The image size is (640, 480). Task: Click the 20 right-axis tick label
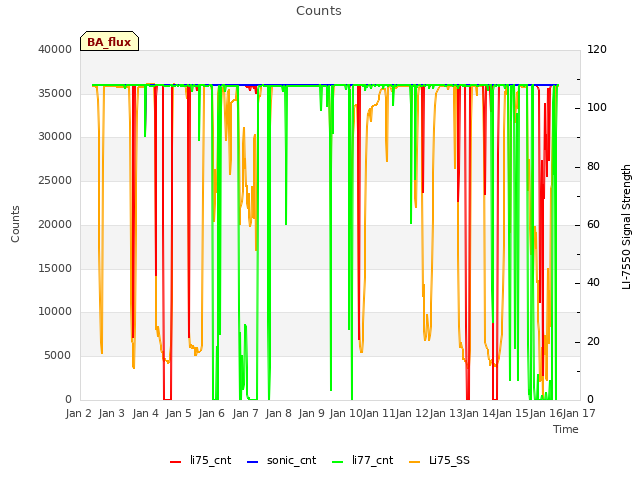click(593, 341)
